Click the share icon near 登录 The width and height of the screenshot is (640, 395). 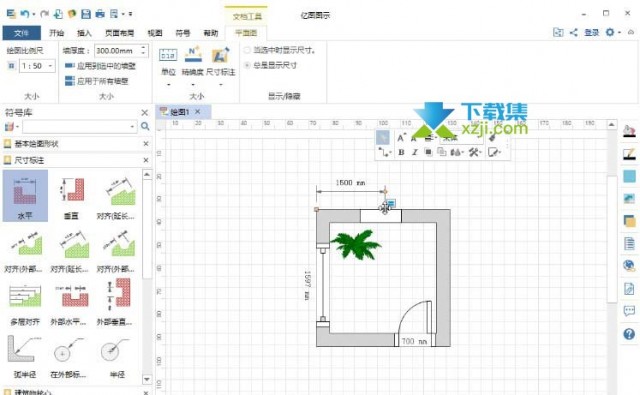click(x=574, y=32)
